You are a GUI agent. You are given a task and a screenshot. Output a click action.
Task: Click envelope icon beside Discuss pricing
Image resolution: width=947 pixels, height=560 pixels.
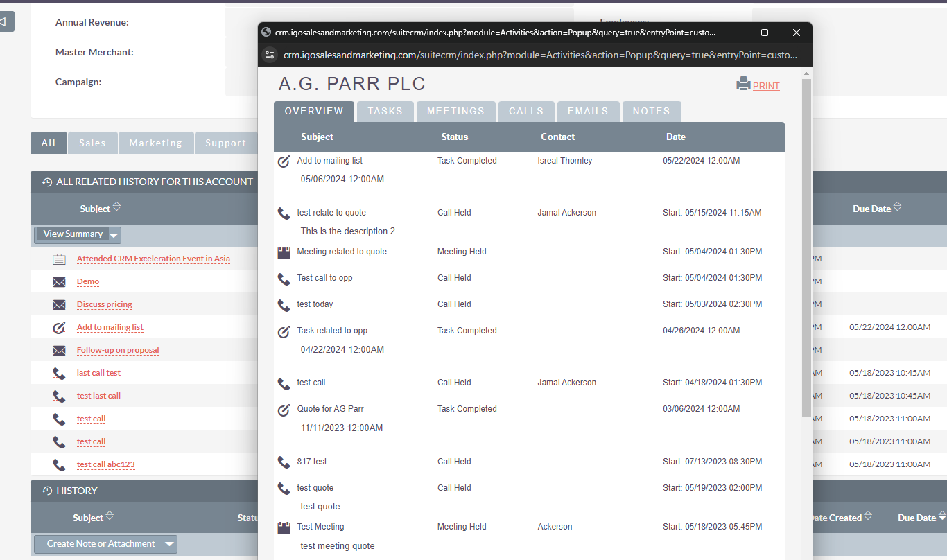pos(59,305)
